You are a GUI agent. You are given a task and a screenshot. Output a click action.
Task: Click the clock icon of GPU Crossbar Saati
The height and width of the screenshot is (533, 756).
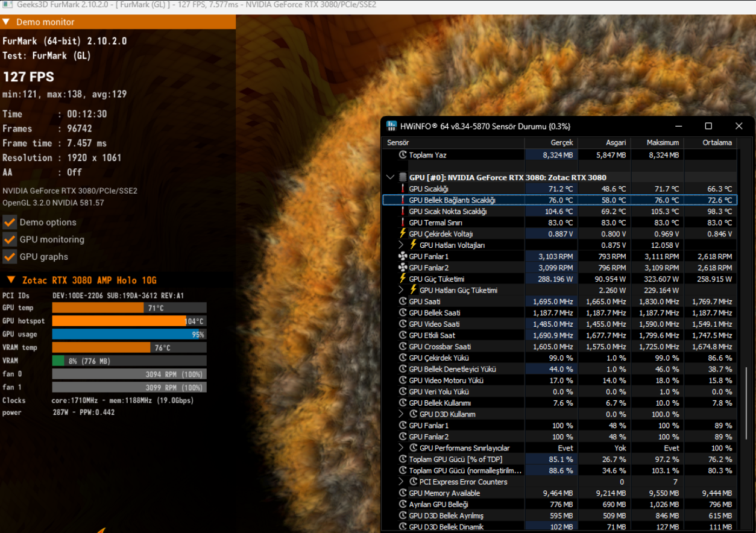403,347
